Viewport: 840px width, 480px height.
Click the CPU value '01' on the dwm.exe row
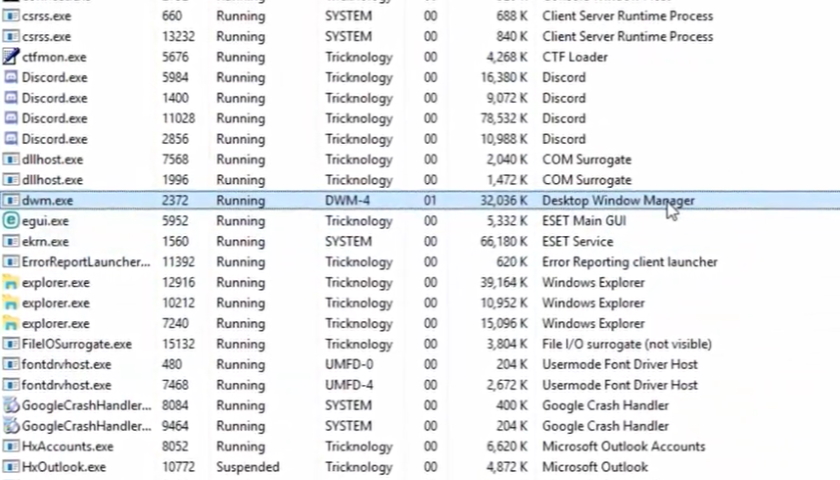pyautogui.click(x=430, y=200)
